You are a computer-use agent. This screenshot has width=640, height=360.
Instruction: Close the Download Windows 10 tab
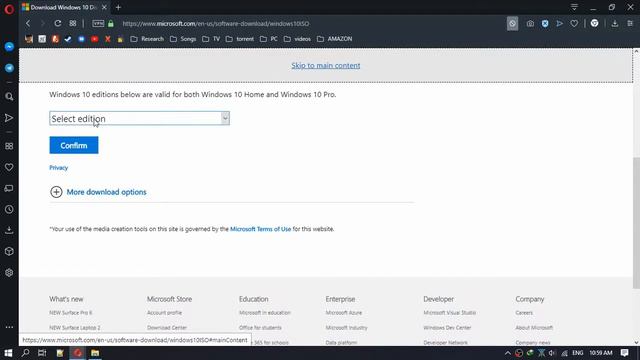[104, 7]
